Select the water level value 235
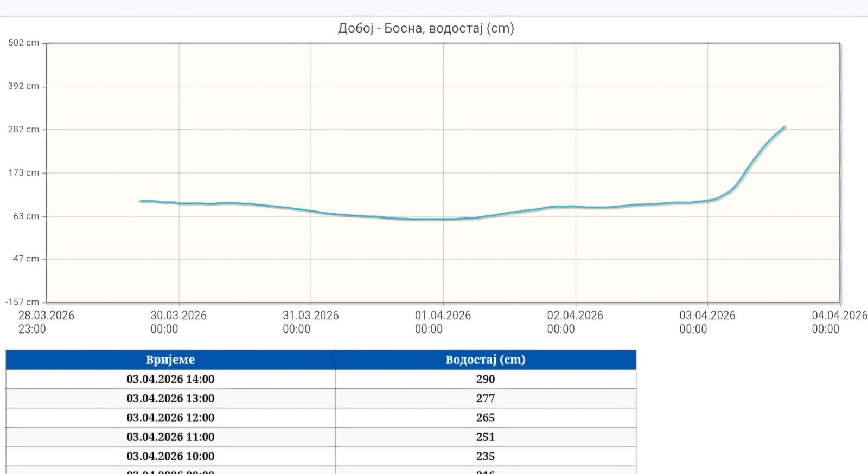Image resolution: width=868 pixels, height=474 pixels. [x=485, y=456]
